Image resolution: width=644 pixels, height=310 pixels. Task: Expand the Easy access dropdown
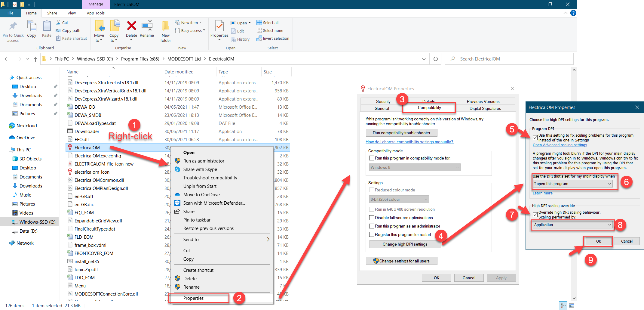pos(190,30)
